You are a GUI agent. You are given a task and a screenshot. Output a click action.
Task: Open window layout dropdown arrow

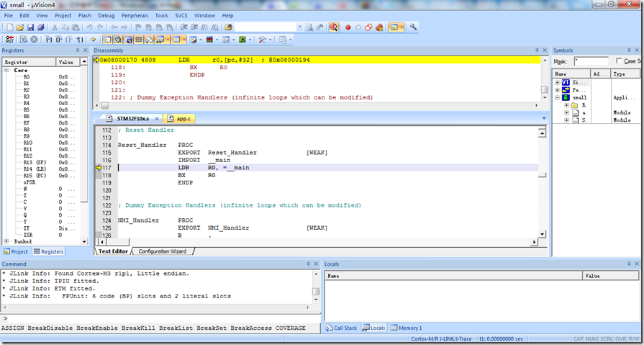tap(291, 40)
